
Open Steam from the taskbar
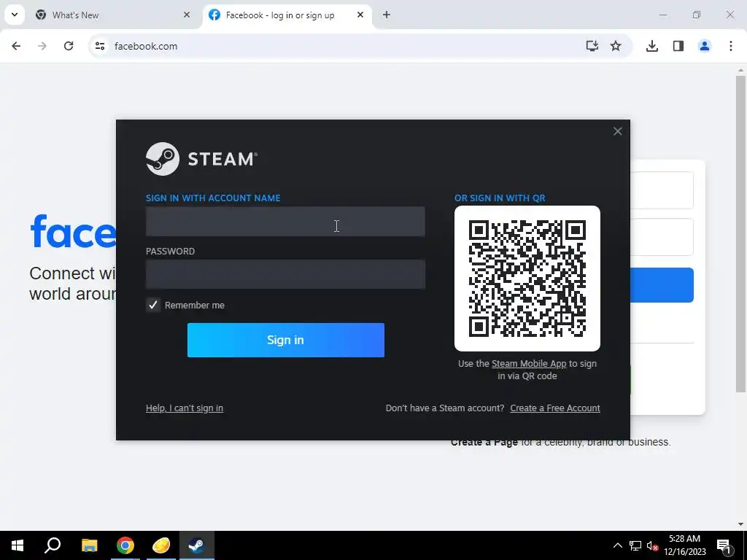click(x=197, y=545)
